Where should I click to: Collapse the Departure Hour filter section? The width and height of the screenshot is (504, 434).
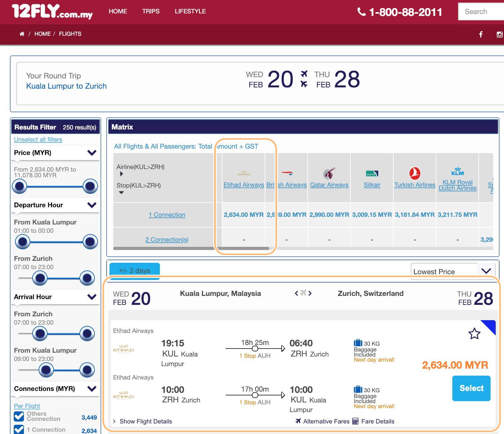pos(92,205)
